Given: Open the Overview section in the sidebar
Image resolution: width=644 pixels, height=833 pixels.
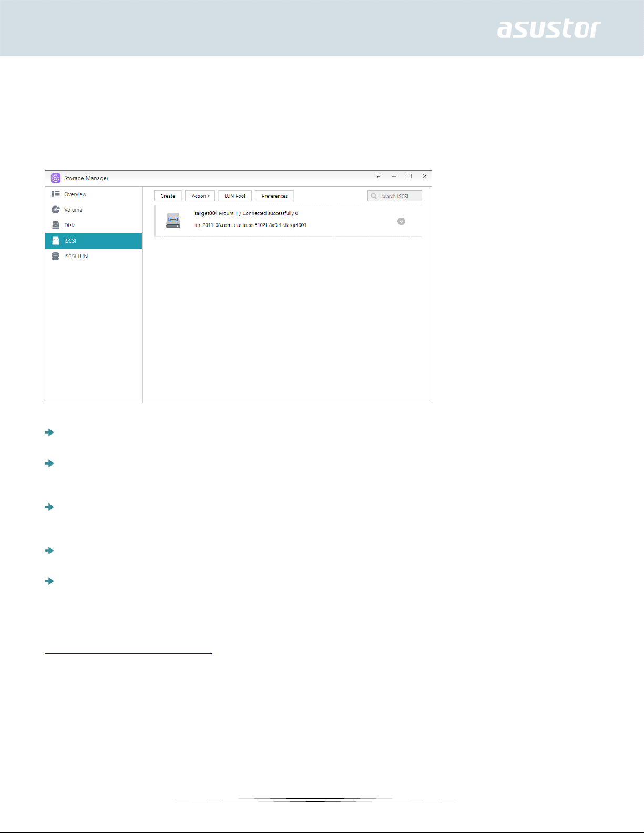Looking at the screenshot, I should click(94, 194).
